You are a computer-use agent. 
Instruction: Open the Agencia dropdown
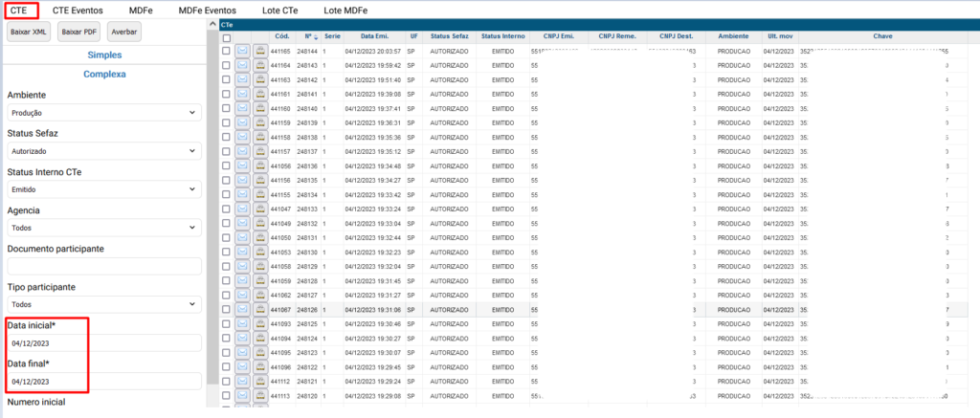(104, 229)
